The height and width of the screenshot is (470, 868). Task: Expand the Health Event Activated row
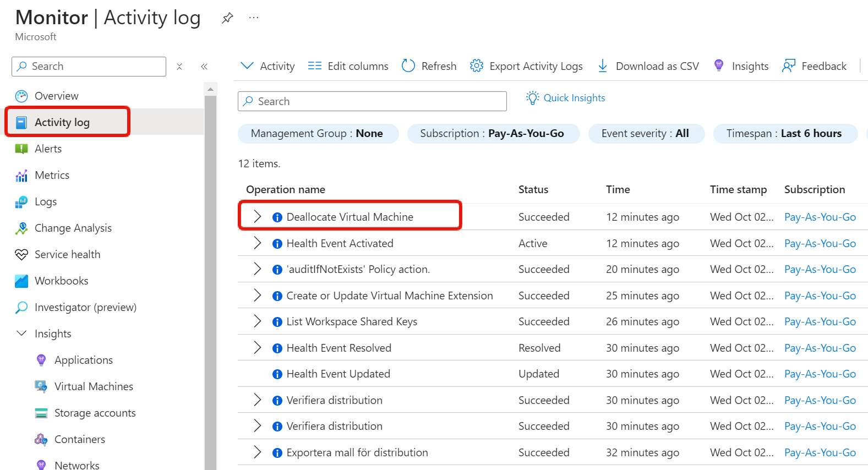tap(257, 243)
